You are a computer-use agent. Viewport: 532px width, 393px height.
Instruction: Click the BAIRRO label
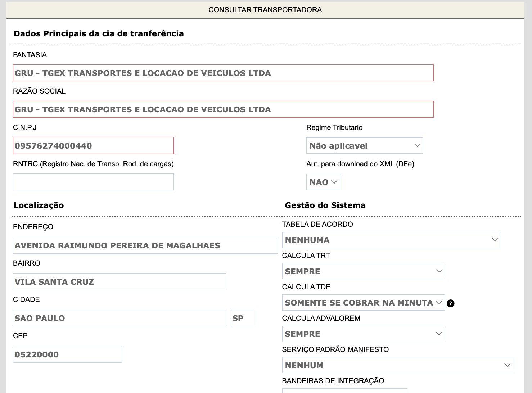point(27,263)
